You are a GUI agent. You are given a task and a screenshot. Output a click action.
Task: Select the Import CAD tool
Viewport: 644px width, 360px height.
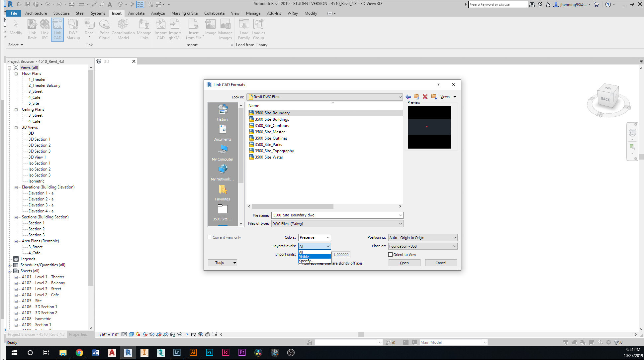[x=160, y=29]
